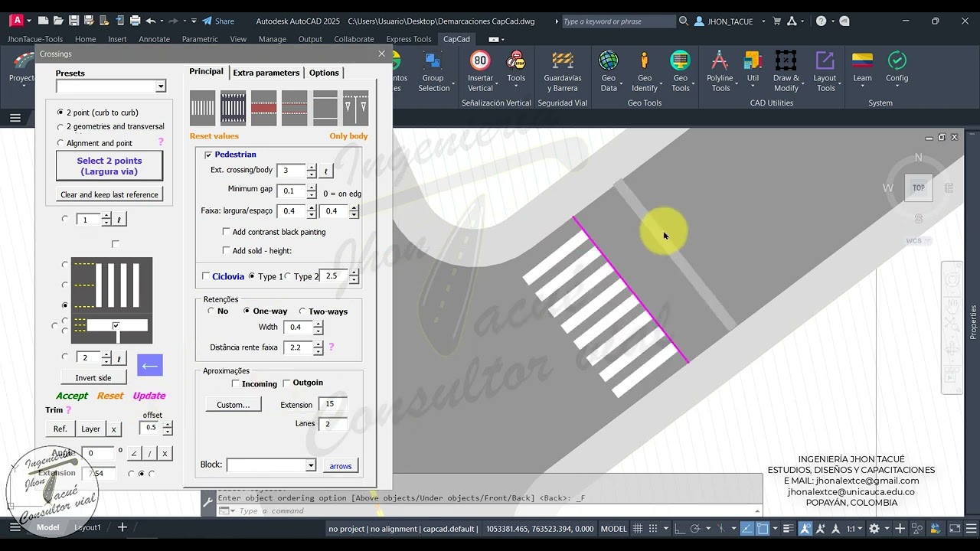Open the Insertar Vertical sign tool
980x551 pixels.
pyautogui.click(x=480, y=70)
